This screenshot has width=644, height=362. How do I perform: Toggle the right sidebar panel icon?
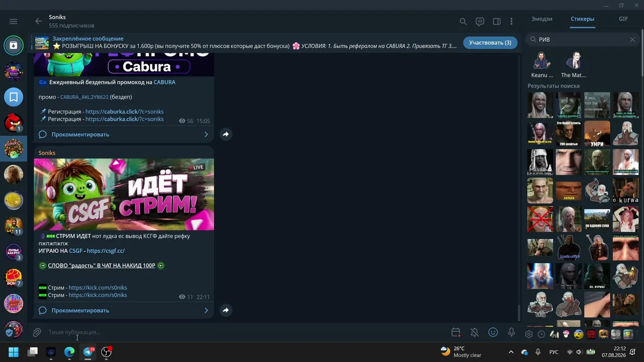[497, 22]
